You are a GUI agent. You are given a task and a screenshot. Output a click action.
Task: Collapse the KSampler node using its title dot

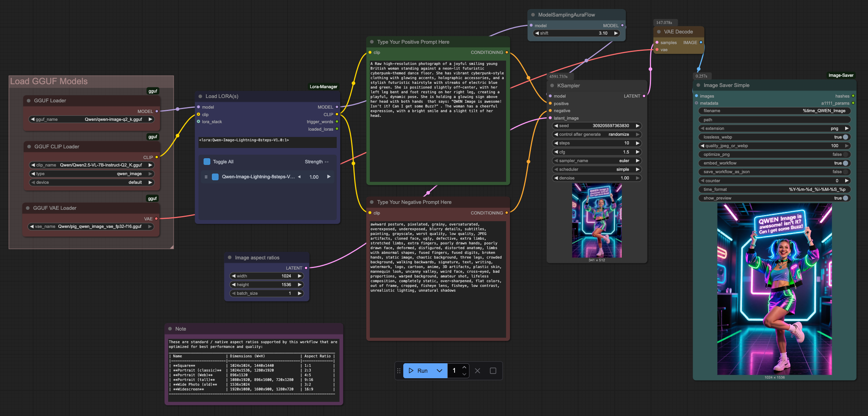552,86
